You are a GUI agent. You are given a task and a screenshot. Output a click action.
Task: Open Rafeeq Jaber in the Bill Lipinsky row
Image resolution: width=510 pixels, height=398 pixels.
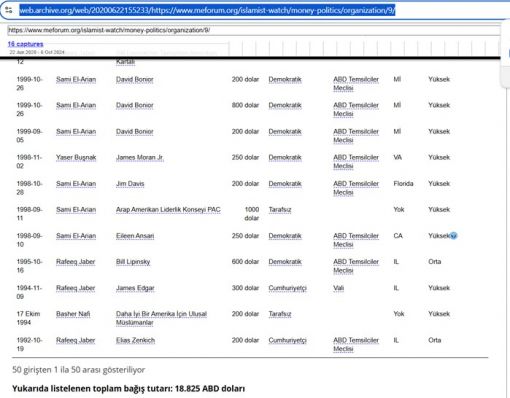(76, 262)
